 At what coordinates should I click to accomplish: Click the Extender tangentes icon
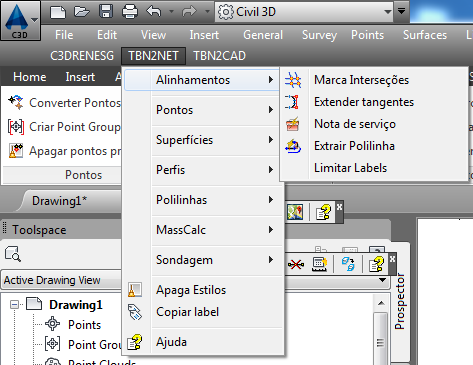click(x=292, y=102)
